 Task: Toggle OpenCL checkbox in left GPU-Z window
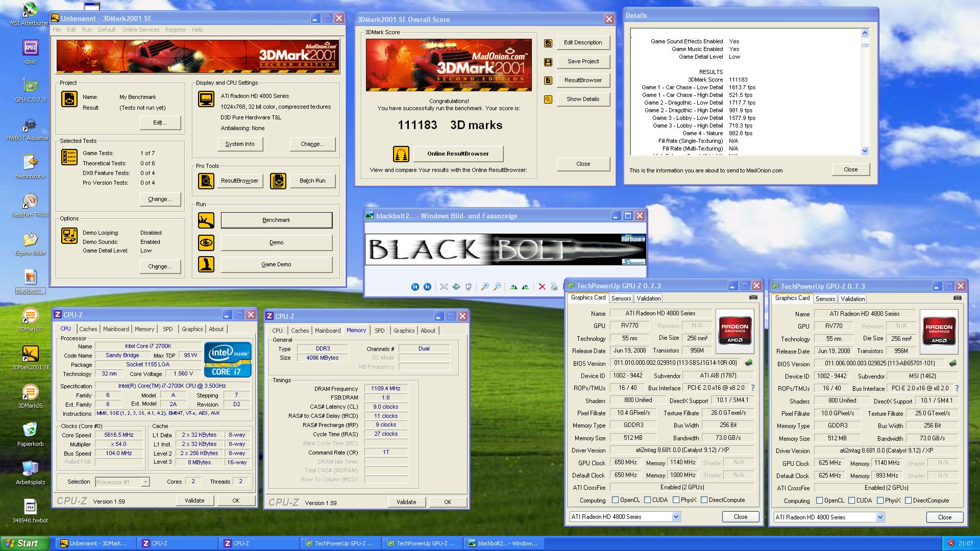coord(615,500)
